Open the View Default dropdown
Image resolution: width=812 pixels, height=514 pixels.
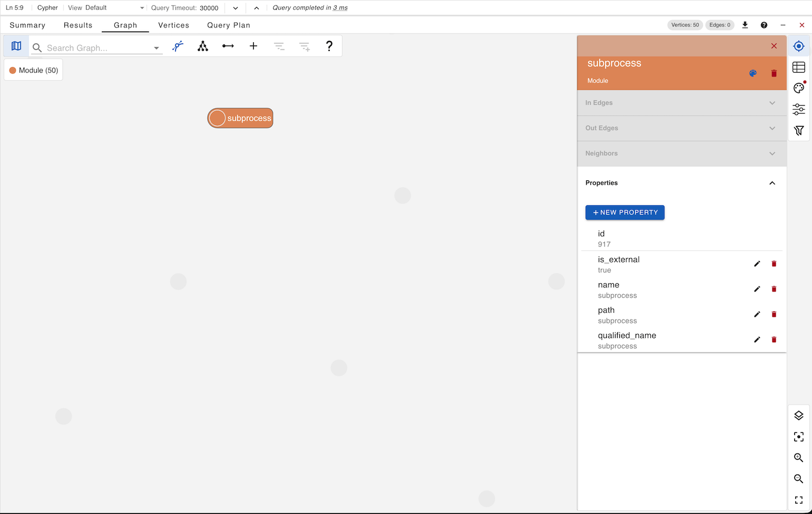coord(106,8)
